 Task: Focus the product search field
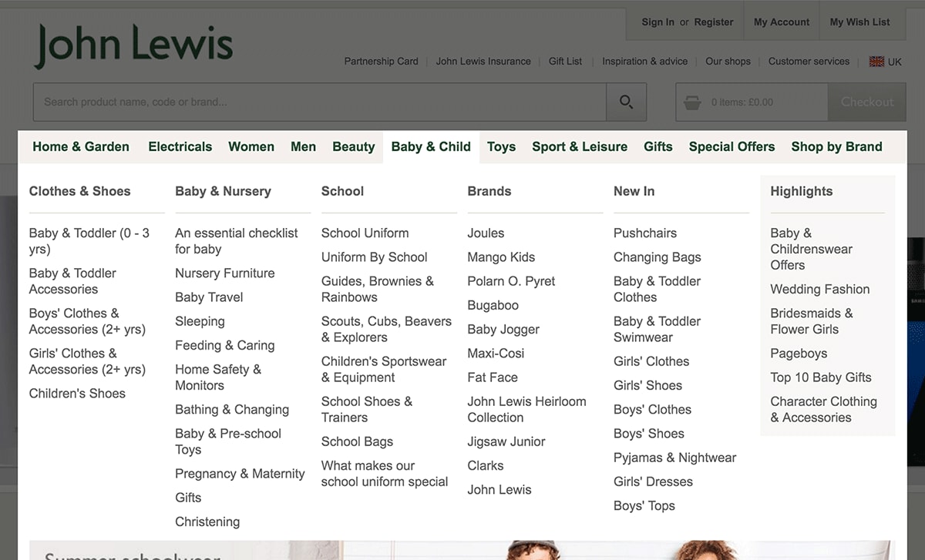pos(320,102)
